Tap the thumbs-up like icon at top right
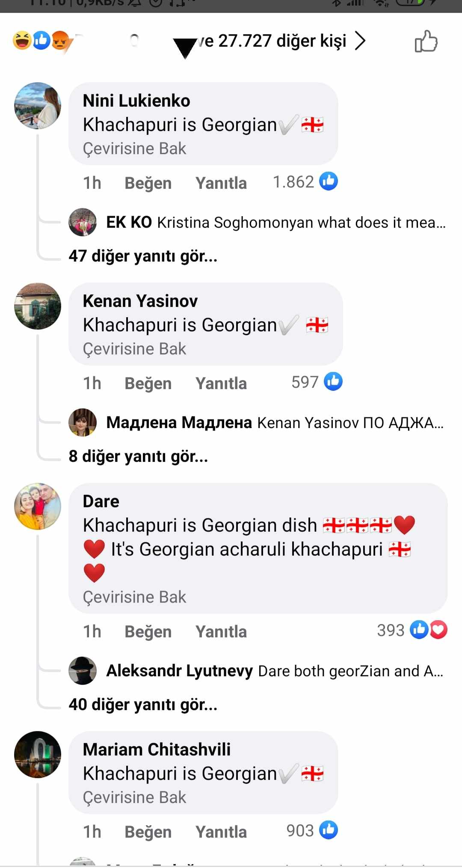The width and height of the screenshot is (462, 868). [426, 41]
